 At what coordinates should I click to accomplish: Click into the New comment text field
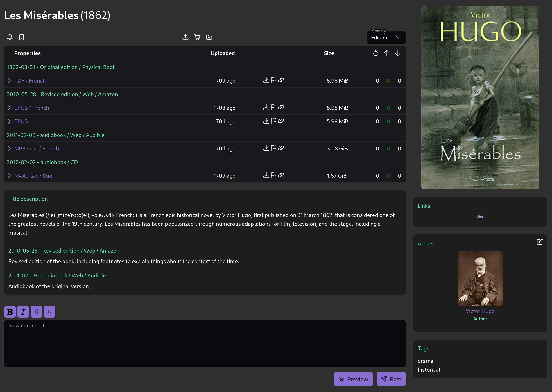click(x=205, y=343)
